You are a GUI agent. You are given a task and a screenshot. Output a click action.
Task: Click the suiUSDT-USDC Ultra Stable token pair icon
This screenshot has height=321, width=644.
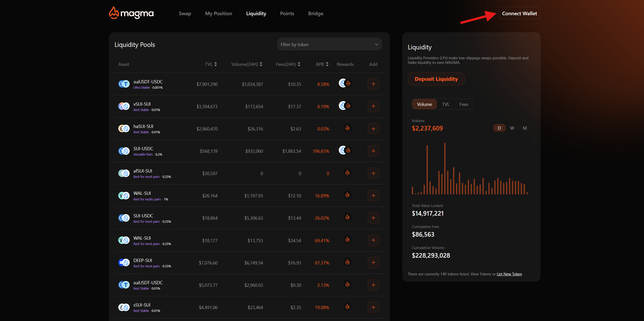(x=124, y=84)
